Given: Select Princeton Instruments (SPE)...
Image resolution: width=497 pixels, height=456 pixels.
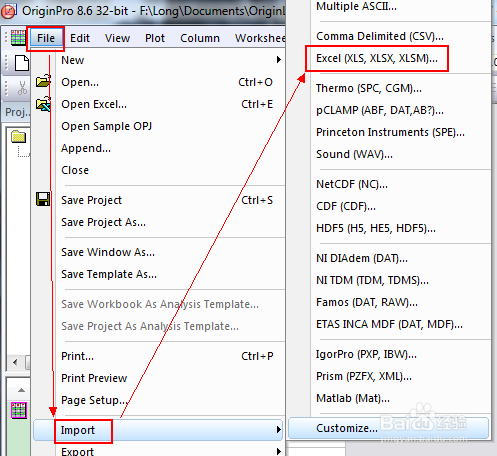Looking at the screenshot, I should [389, 132].
